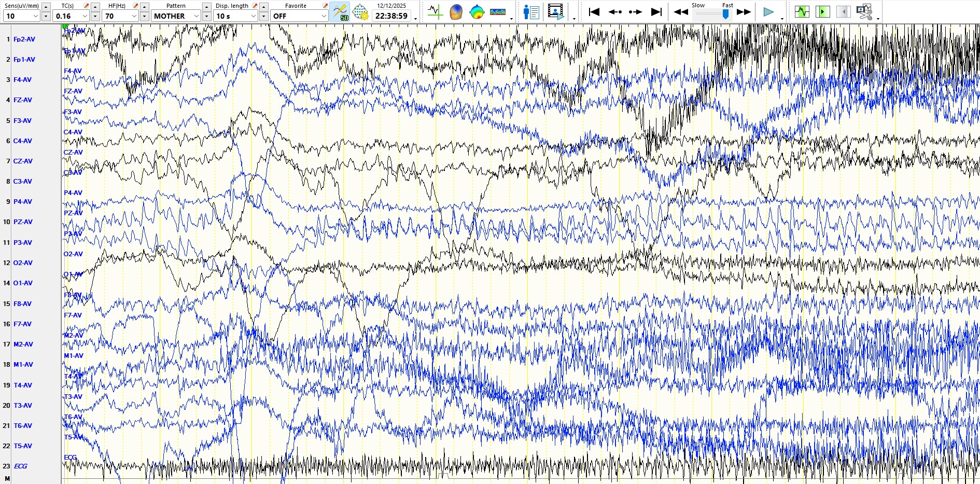The image size is (980, 484).
Task: Select channel 2 Fp1-AV label
Action: pyautogui.click(x=24, y=59)
